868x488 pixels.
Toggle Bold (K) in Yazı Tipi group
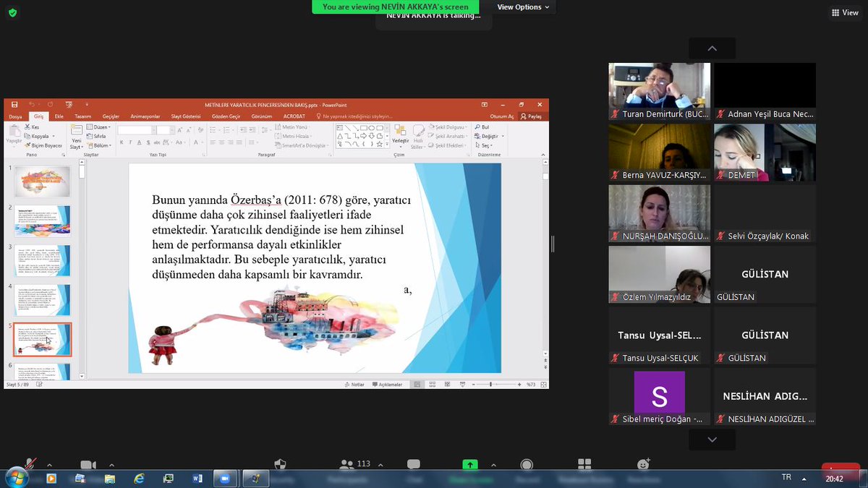click(122, 142)
